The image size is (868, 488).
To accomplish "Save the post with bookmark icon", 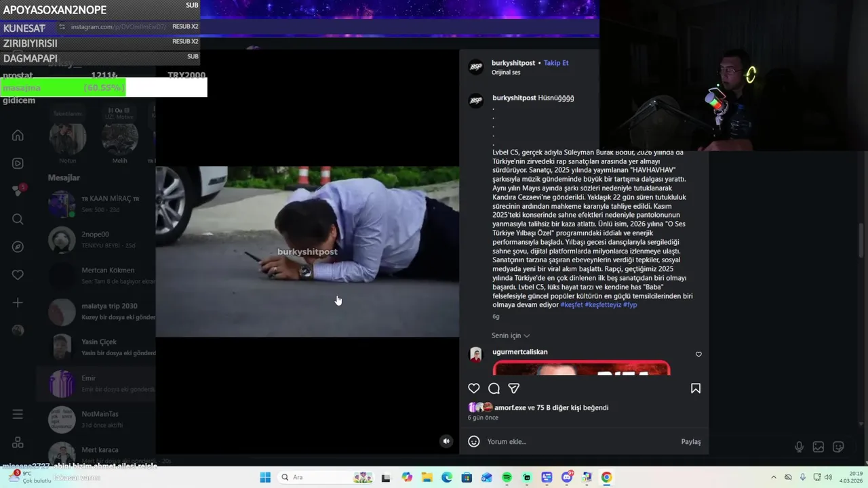I will (x=695, y=388).
